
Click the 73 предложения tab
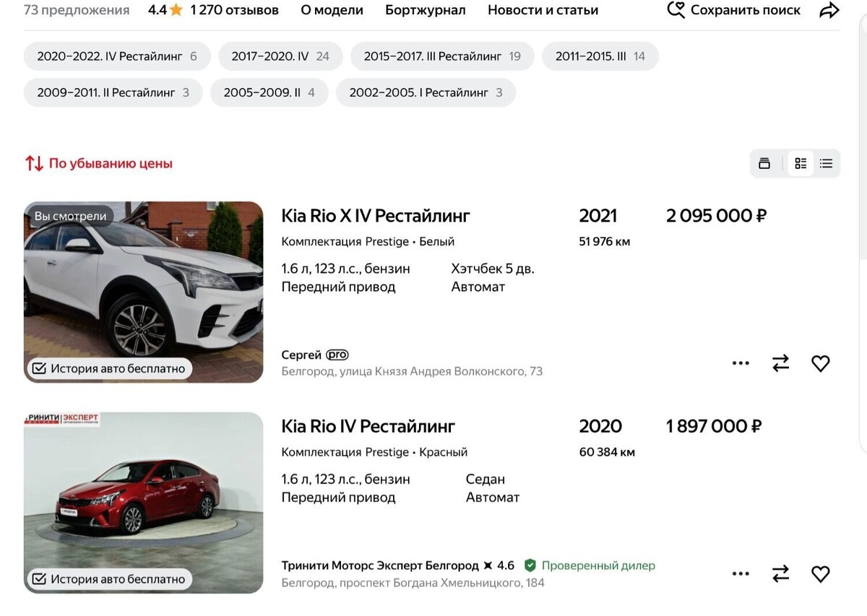(77, 10)
